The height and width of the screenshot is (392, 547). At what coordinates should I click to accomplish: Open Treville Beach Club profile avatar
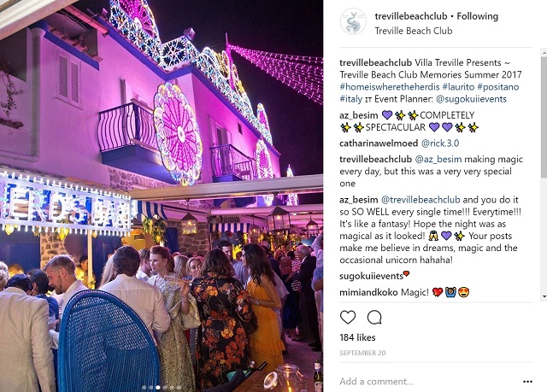tap(353, 21)
